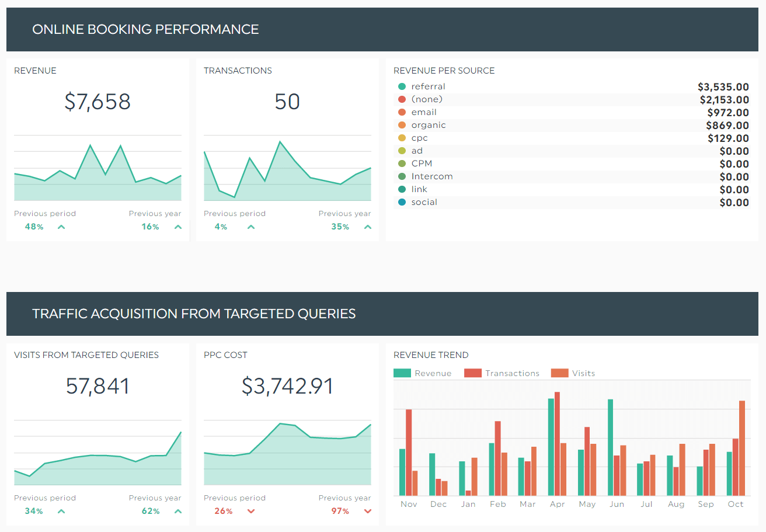Screen dimensions: 766x532
Task: Click the up chevron under Transactions previous year
Action: coord(368,227)
